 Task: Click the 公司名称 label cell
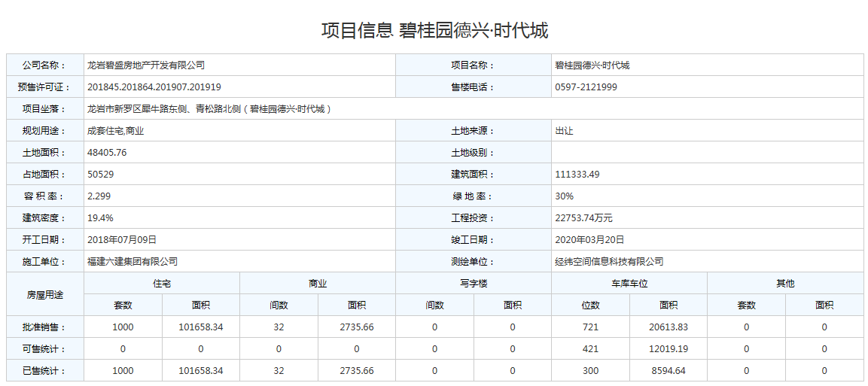point(44,65)
